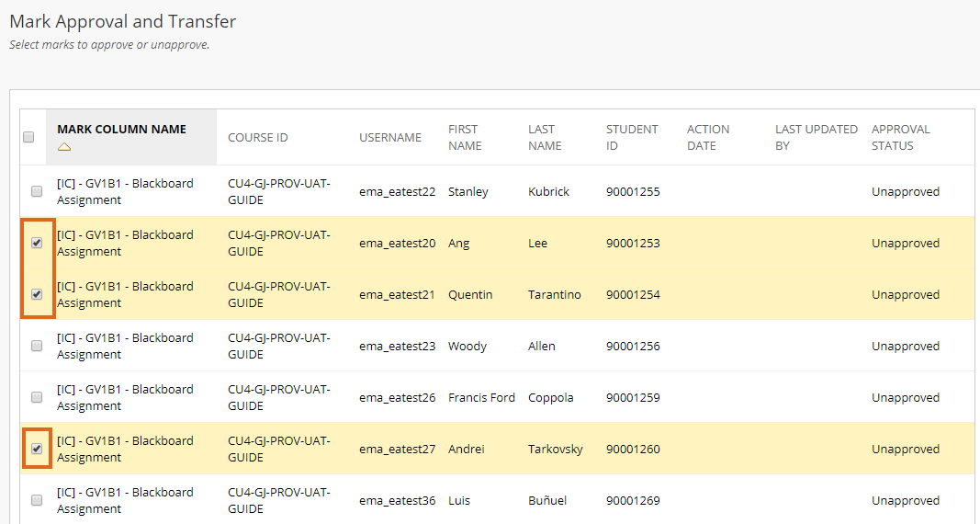Image resolution: width=980 pixels, height=524 pixels.
Task: Uncheck Quentin Tarantino's row checkbox
Action: click(x=37, y=294)
